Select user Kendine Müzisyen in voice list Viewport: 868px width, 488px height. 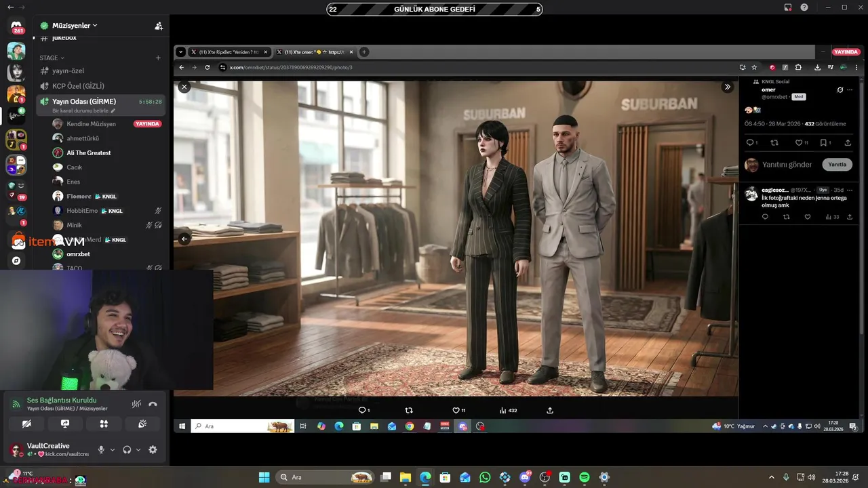[x=91, y=124]
